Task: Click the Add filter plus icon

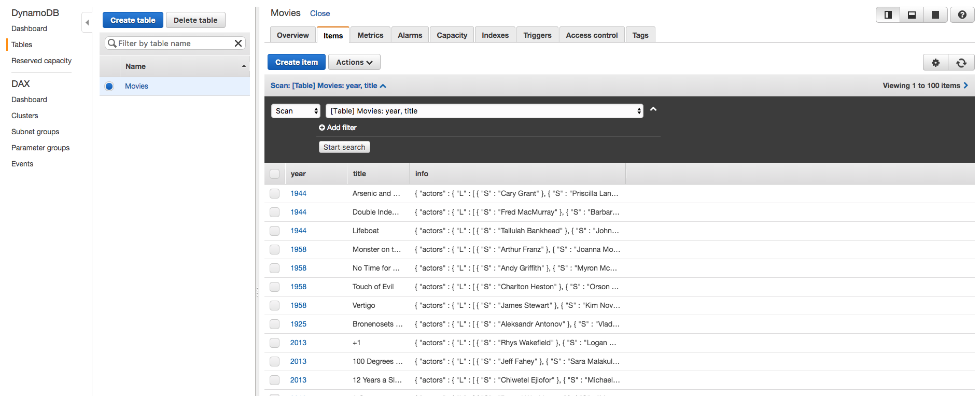Action: tap(322, 128)
